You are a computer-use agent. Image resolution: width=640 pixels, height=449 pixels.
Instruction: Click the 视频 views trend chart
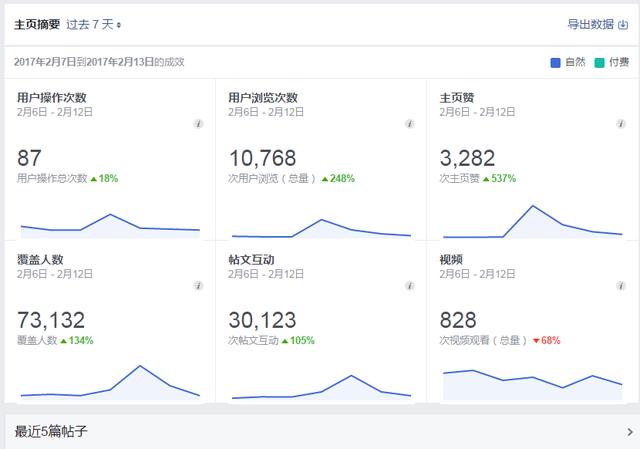pyautogui.click(x=533, y=385)
